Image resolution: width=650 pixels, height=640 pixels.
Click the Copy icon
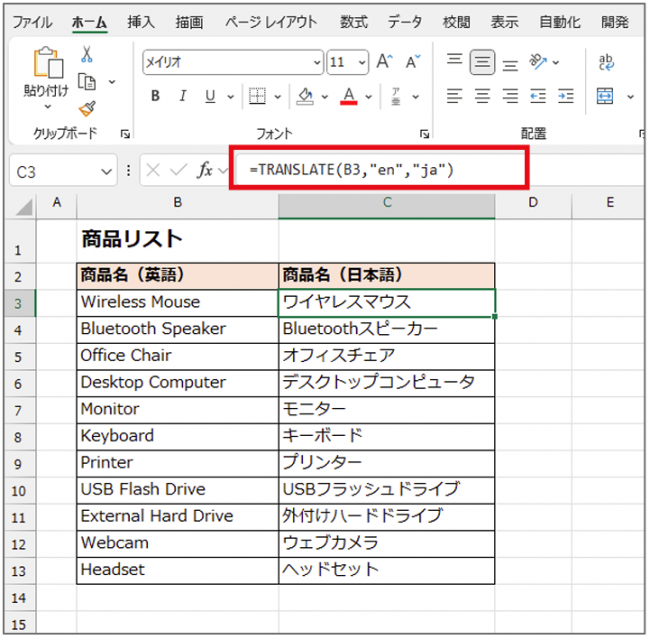(x=87, y=81)
